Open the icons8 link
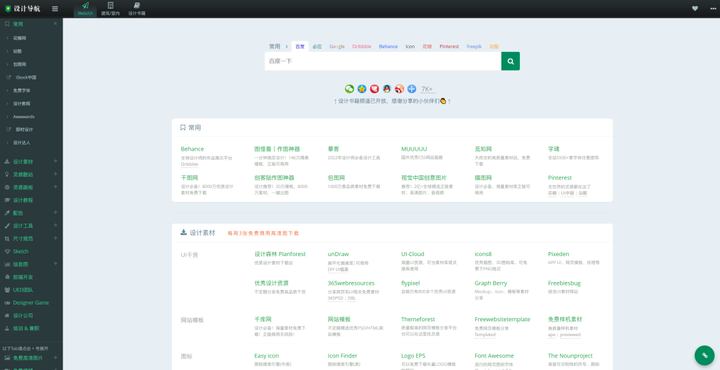The width and height of the screenshot is (720, 370). point(483,254)
